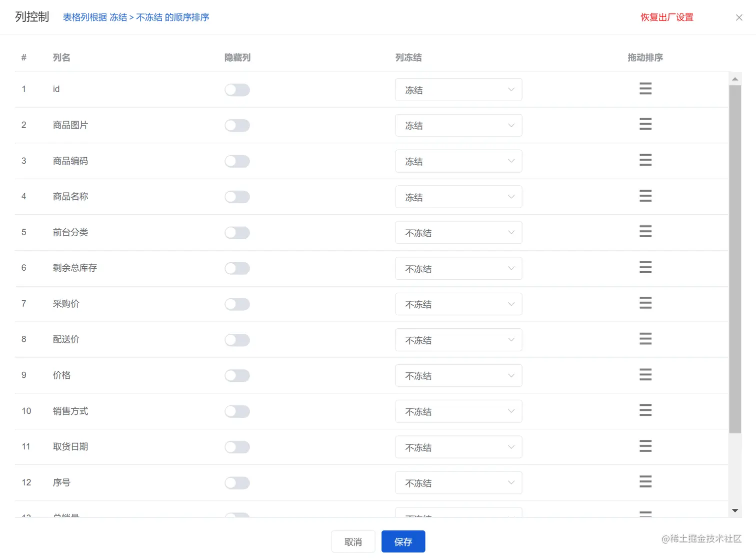This screenshot has height=558, width=756.
Task: Click drag handle of 销售方式 row
Action: 645,410
